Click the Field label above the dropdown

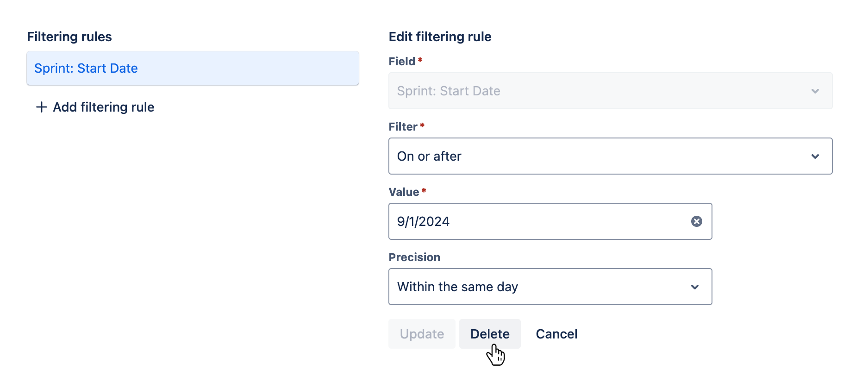402,61
